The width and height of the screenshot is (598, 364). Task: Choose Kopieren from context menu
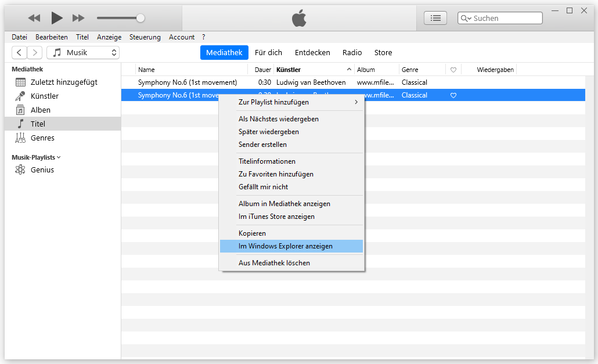(291, 233)
